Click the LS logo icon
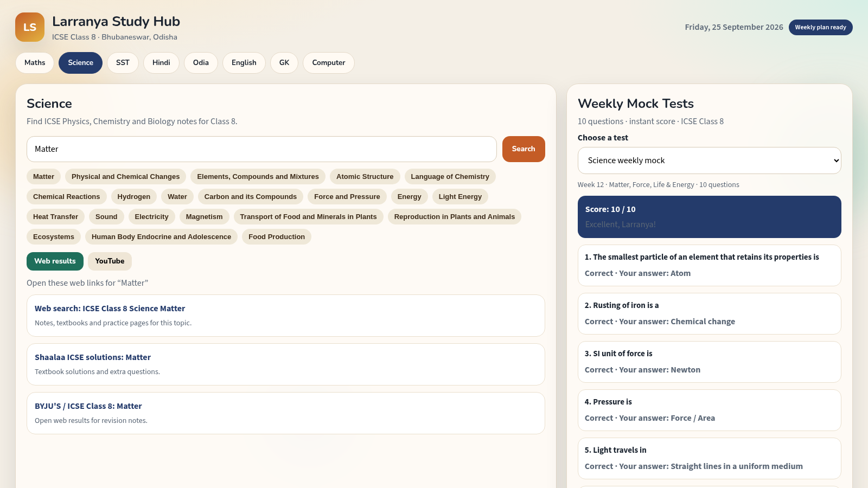The width and height of the screenshot is (868, 488). pos(30,27)
